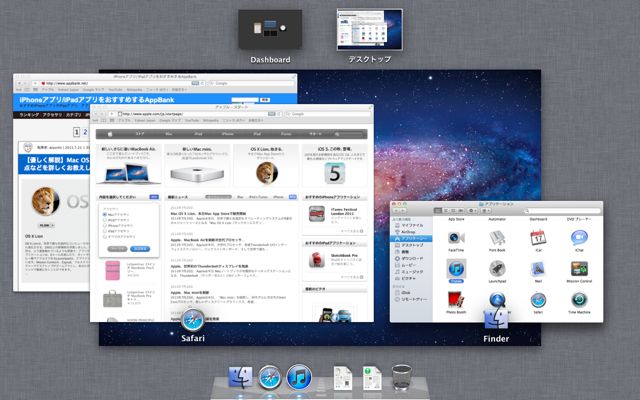Go back in the Finder window

[396, 211]
